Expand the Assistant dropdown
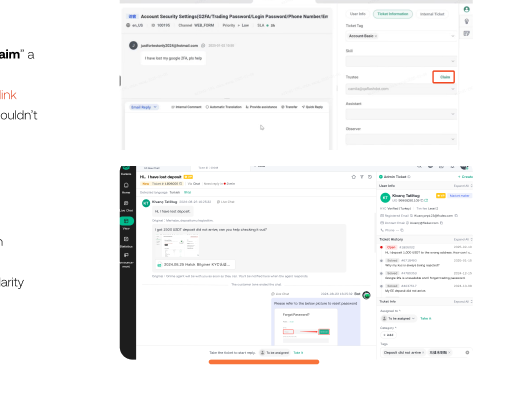 [401, 114]
